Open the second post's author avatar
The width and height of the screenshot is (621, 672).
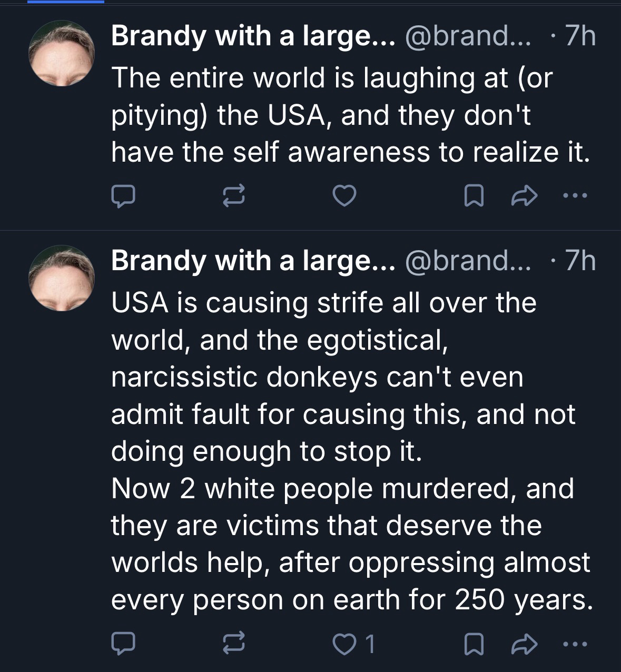tap(62, 278)
